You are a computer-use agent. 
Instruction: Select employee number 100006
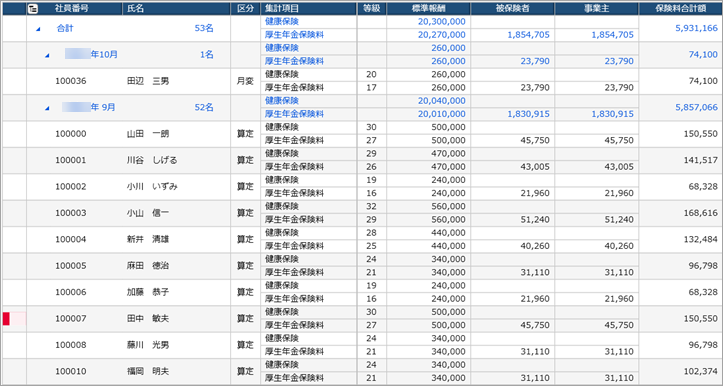71,292
